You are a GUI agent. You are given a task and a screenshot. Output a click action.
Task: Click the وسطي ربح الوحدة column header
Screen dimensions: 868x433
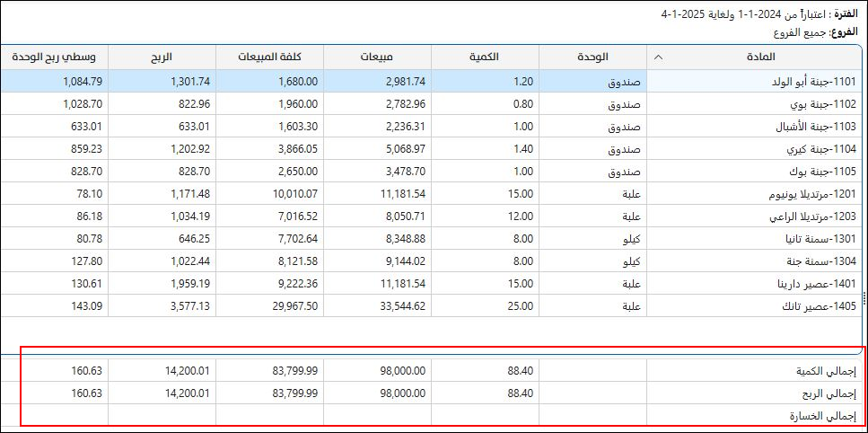click(54, 57)
